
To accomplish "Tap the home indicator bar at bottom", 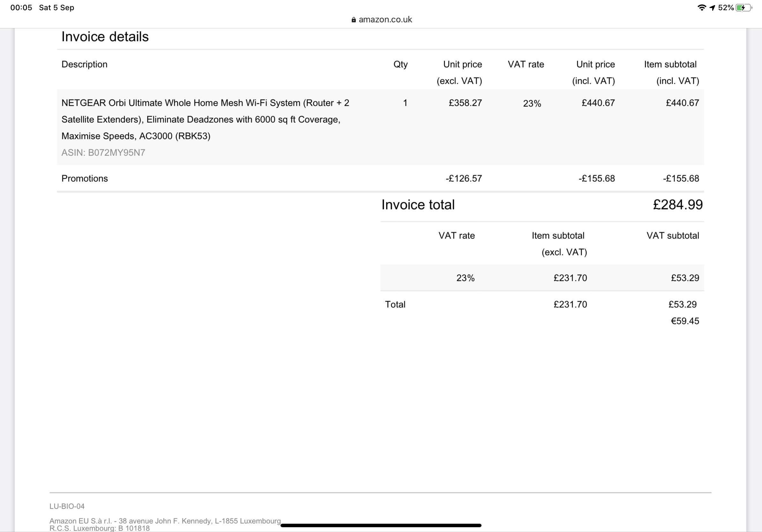I will (x=381, y=525).
